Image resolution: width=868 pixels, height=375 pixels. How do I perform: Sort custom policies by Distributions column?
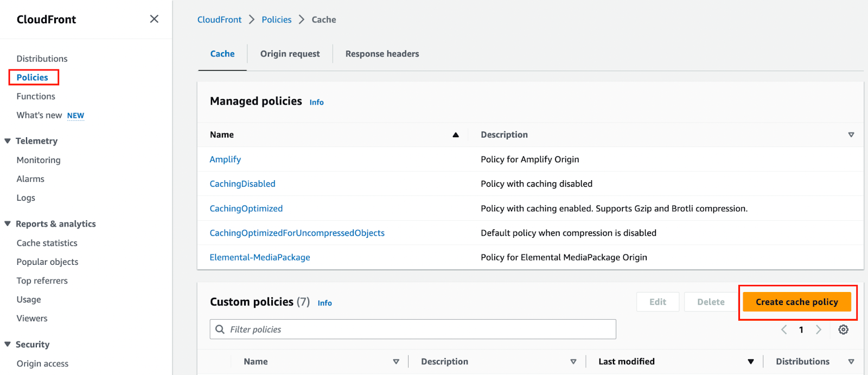(851, 361)
